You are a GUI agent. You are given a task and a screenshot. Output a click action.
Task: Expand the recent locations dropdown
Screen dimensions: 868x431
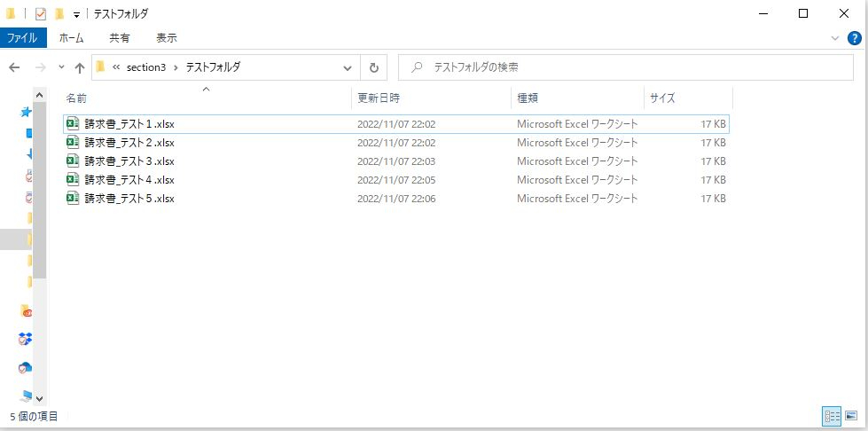click(61, 67)
